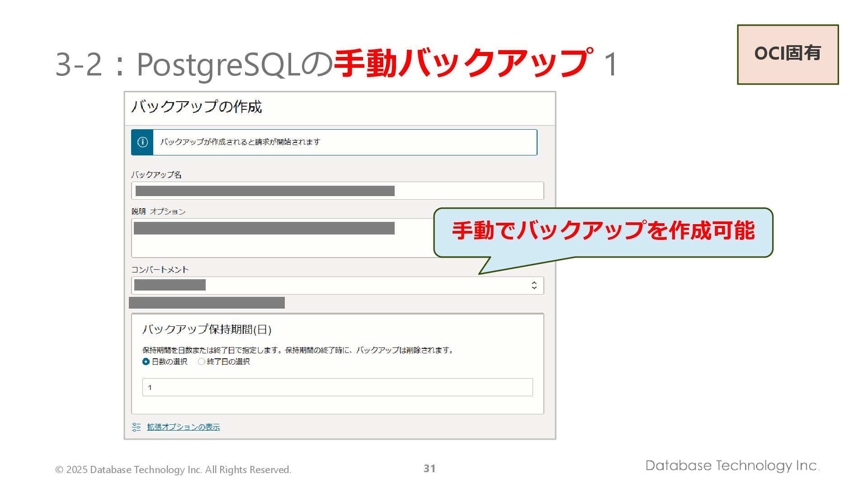The width and height of the screenshot is (868, 488).
Task: Click the Database Technology Inc. footer logo
Action: [x=732, y=466]
